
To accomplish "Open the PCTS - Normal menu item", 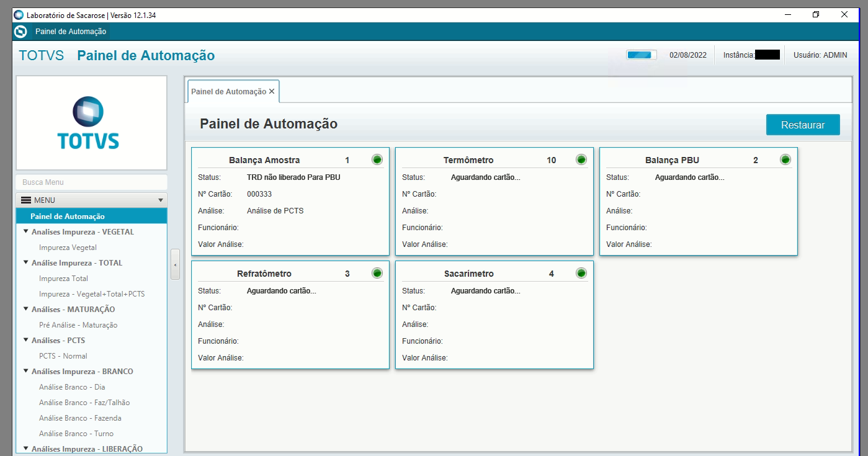I will click(63, 356).
